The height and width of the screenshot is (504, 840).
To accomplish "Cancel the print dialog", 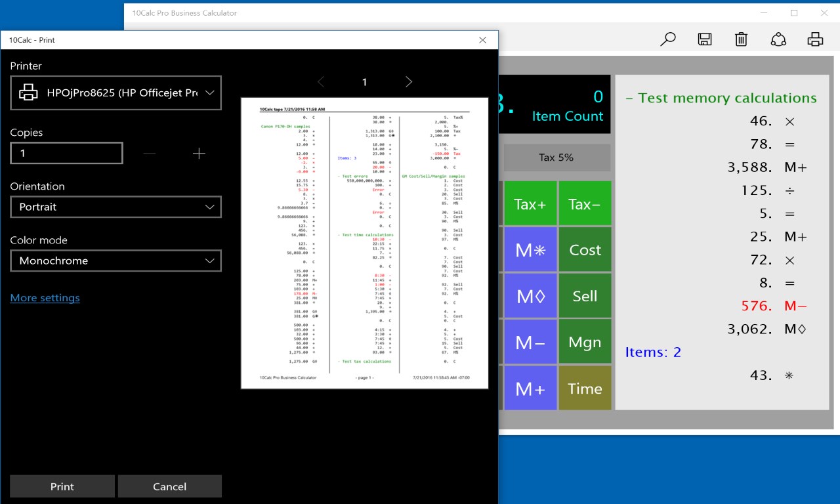I will pos(169,486).
